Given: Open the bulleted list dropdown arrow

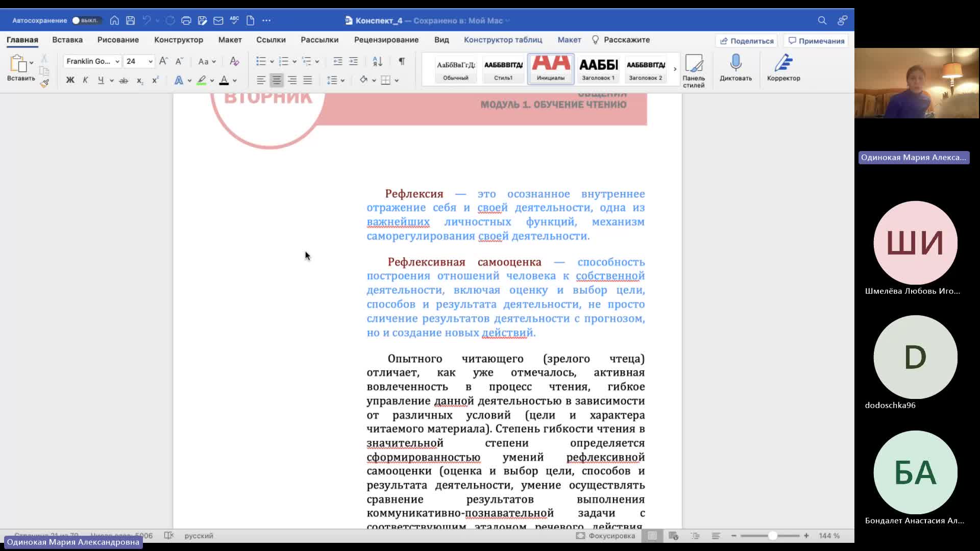Looking at the screenshot, I should 272,62.
